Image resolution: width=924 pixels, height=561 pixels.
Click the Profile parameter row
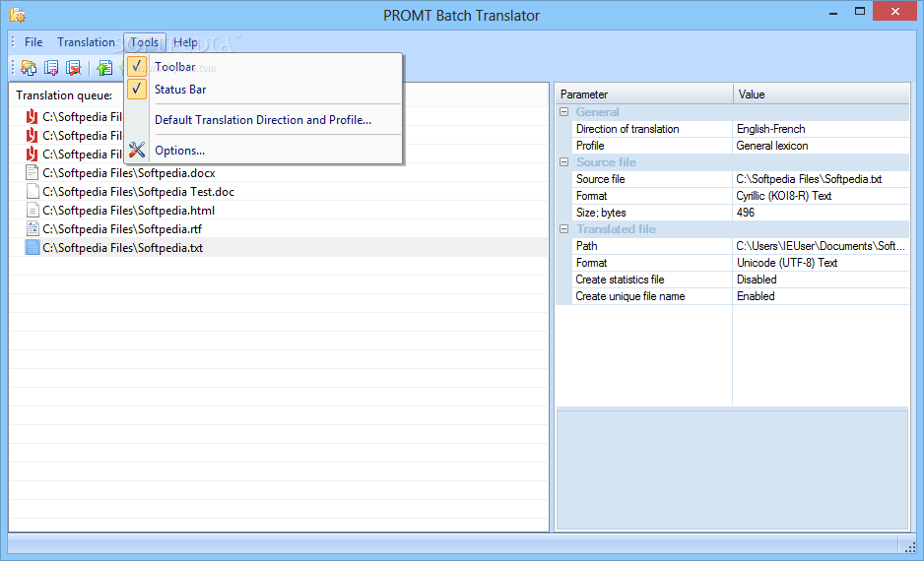click(x=652, y=146)
